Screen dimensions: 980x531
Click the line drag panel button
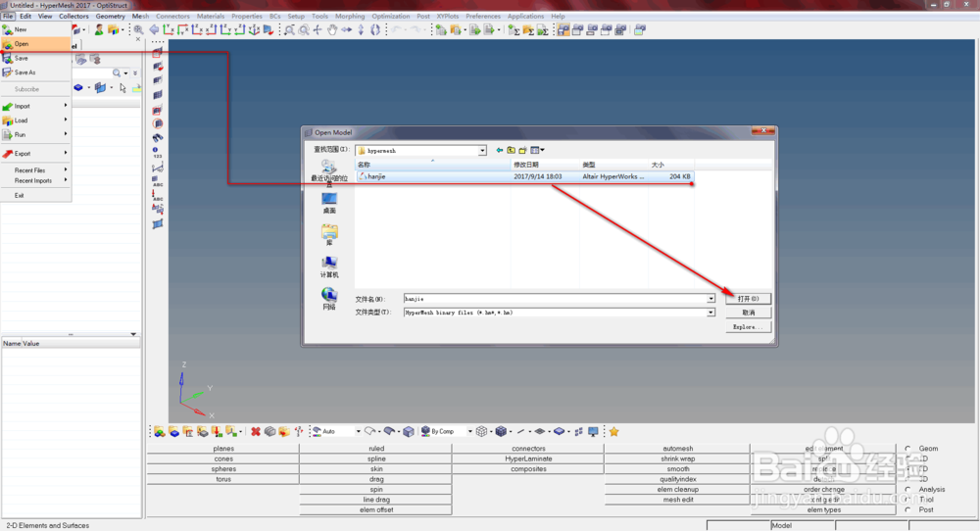pyautogui.click(x=375, y=500)
